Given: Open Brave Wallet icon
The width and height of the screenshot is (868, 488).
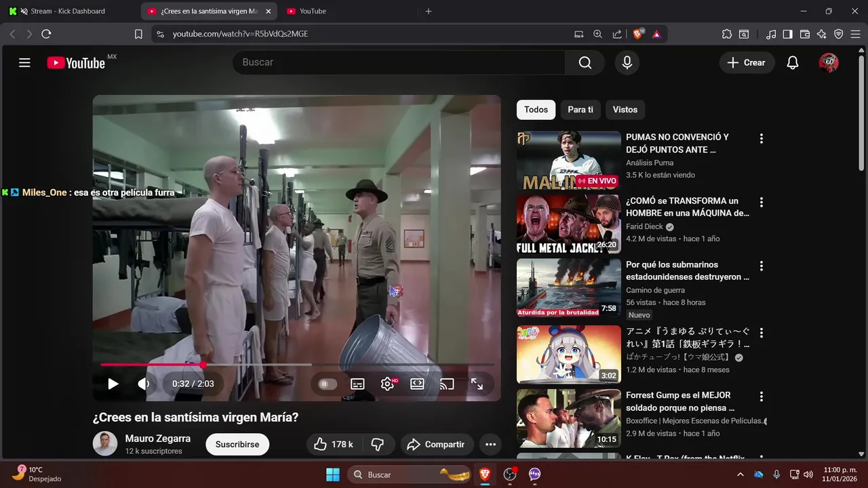Looking at the screenshot, I should (805, 34).
